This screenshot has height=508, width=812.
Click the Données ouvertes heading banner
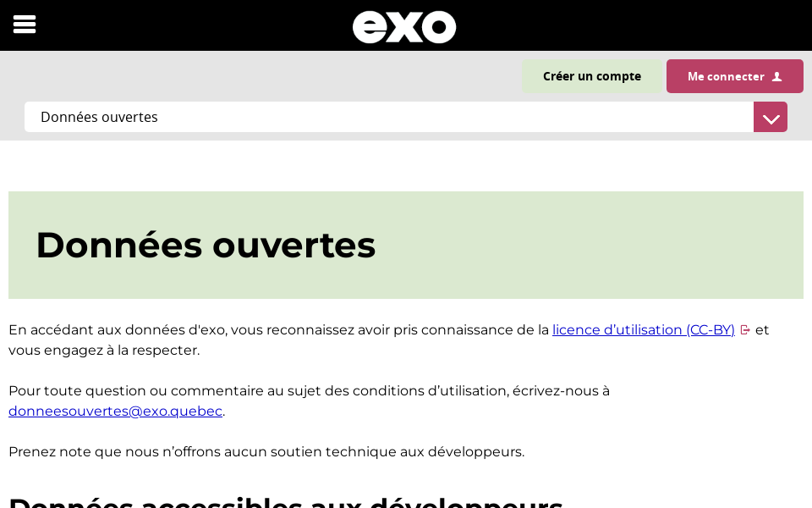[x=206, y=245]
